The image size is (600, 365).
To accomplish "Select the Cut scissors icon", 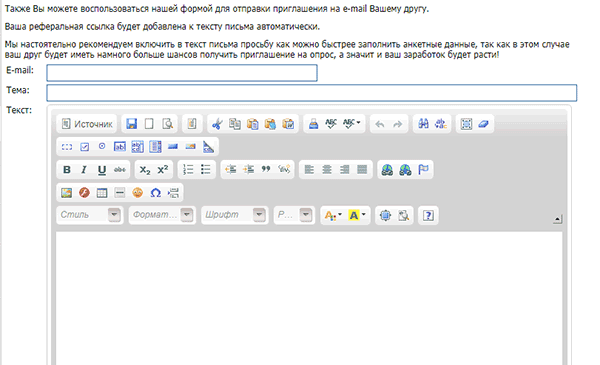I will [x=217, y=124].
